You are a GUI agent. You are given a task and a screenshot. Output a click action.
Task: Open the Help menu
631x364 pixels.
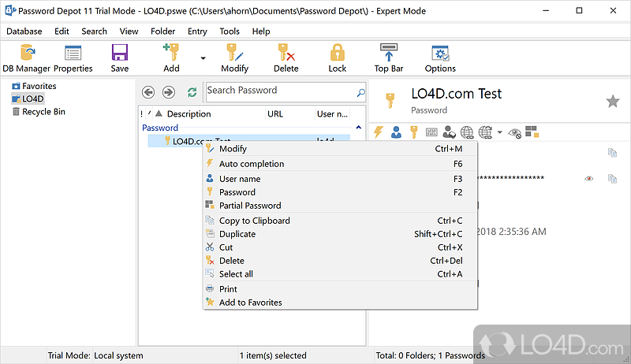point(261,32)
